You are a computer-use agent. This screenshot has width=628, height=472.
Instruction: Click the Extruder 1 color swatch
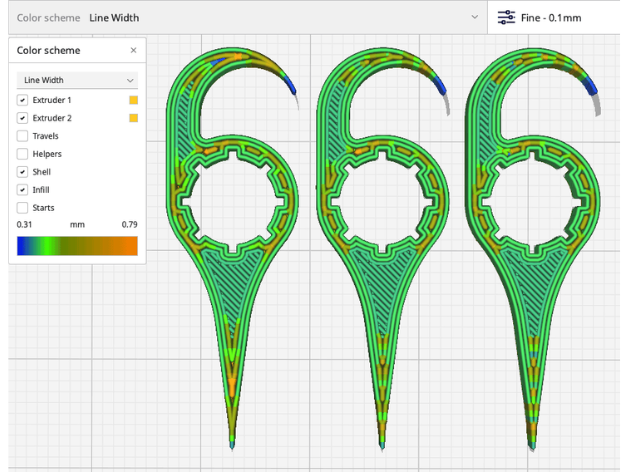[x=134, y=100]
